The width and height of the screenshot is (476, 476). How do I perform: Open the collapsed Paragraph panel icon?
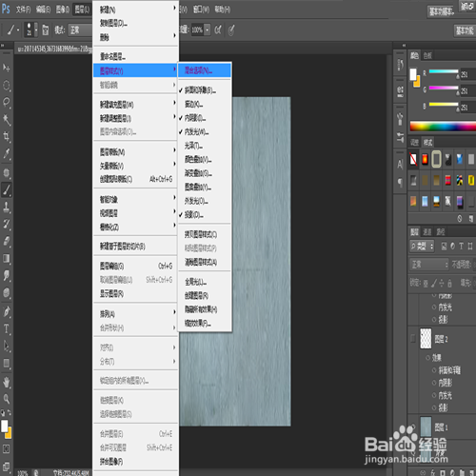(x=400, y=182)
